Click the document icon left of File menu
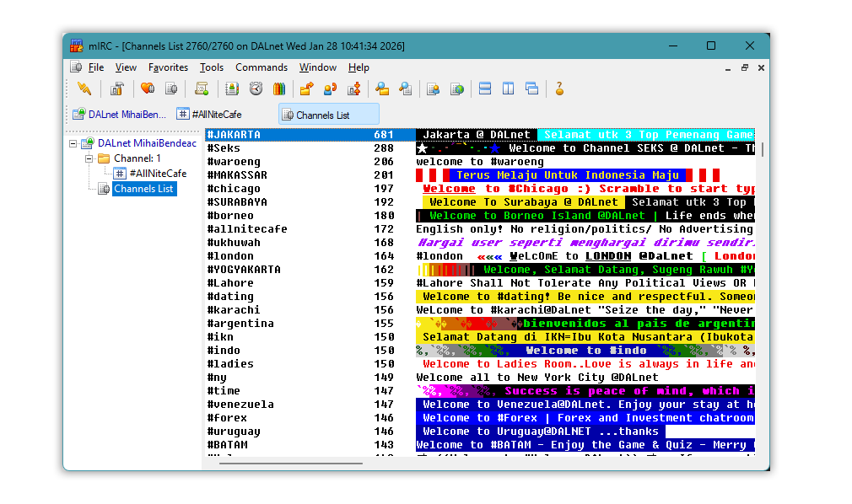The image size is (852, 504). click(x=76, y=67)
